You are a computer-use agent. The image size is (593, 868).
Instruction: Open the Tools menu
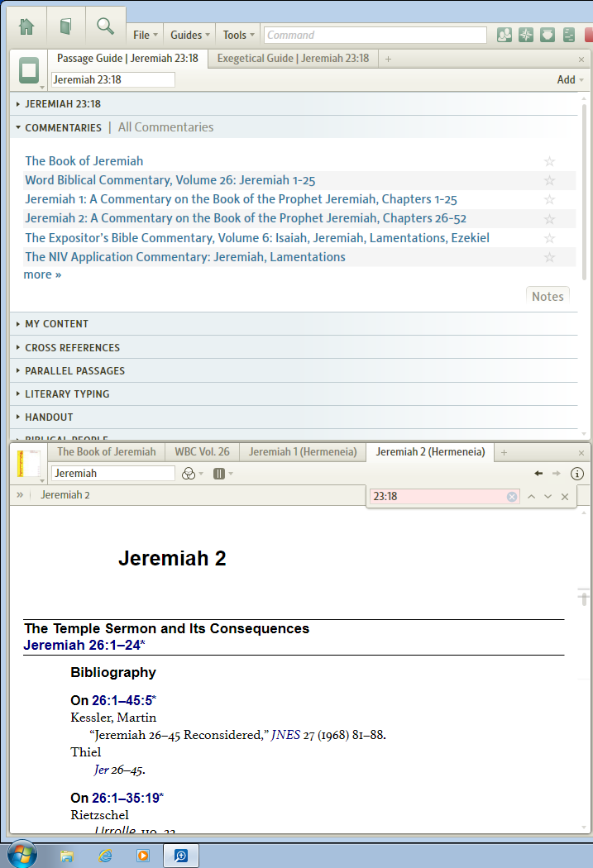[239, 35]
